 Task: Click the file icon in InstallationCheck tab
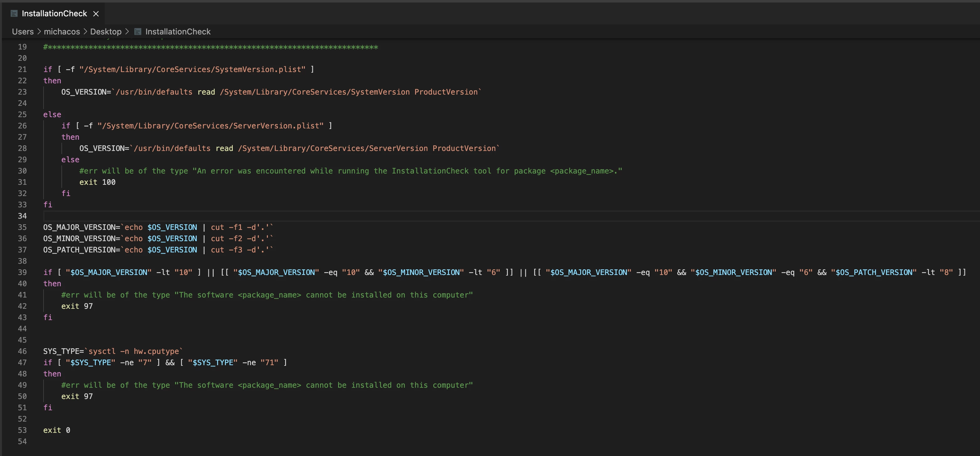click(x=14, y=14)
